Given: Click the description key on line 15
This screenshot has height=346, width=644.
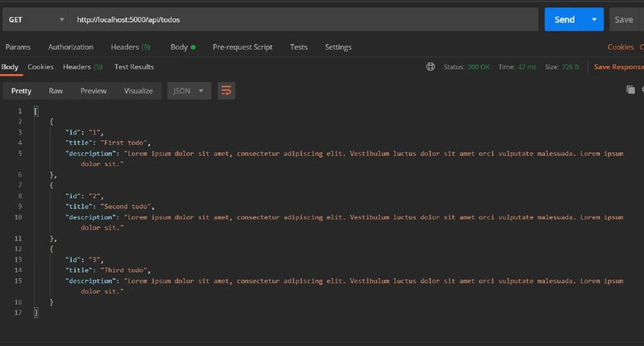Looking at the screenshot, I should click(91, 281).
